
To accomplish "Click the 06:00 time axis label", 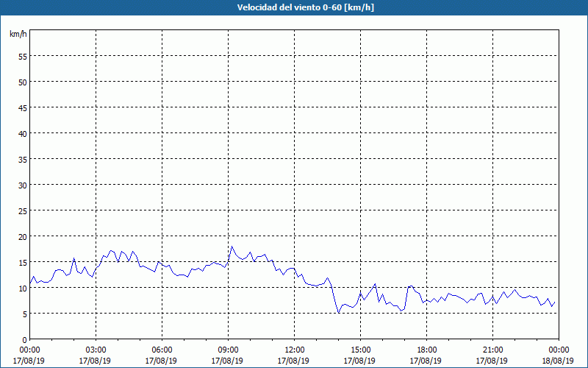I will point(161,350).
